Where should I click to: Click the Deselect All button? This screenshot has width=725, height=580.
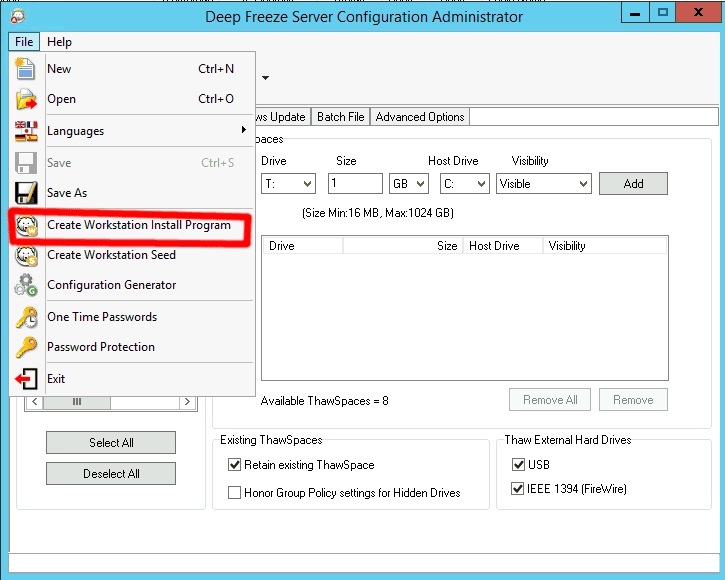[x=111, y=474]
